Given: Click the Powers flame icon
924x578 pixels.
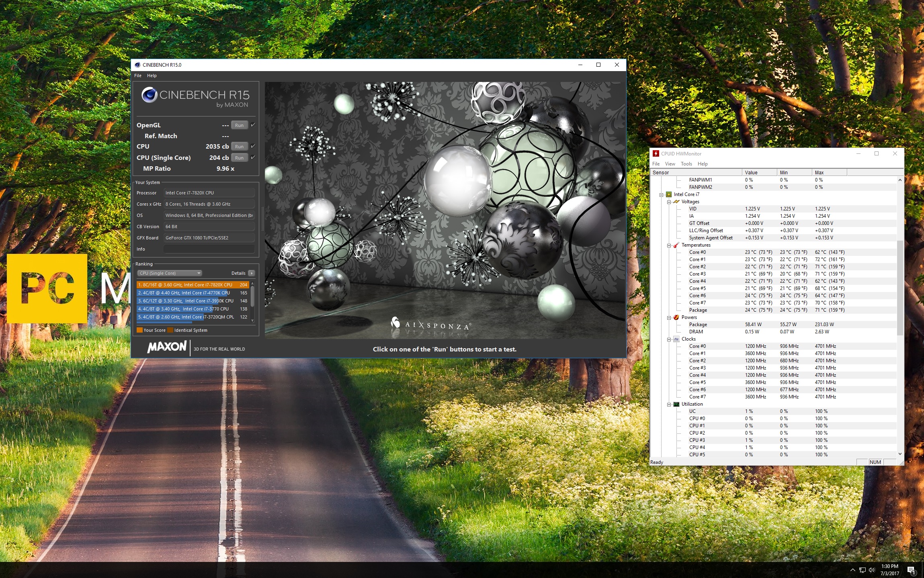Looking at the screenshot, I should pos(676,317).
